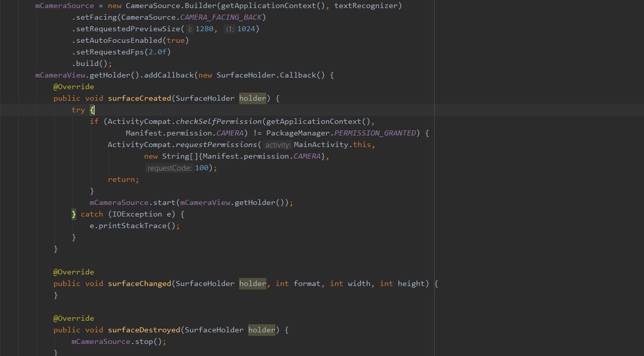Screen dimensions: 644x356
Task: Click the catch keyword
Action: pyautogui.click(x=92, y=214)
